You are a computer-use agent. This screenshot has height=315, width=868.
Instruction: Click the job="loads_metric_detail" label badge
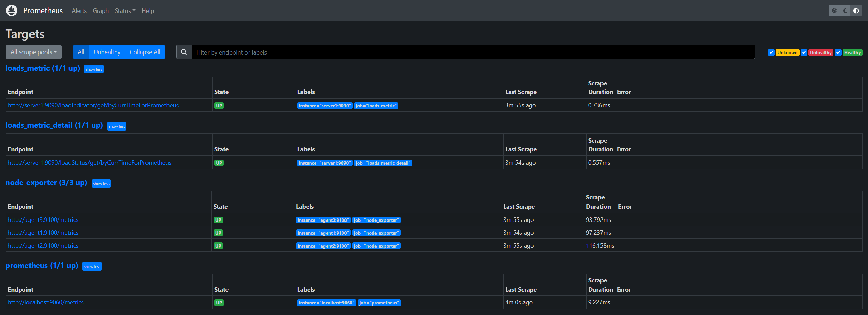point(383,163)
